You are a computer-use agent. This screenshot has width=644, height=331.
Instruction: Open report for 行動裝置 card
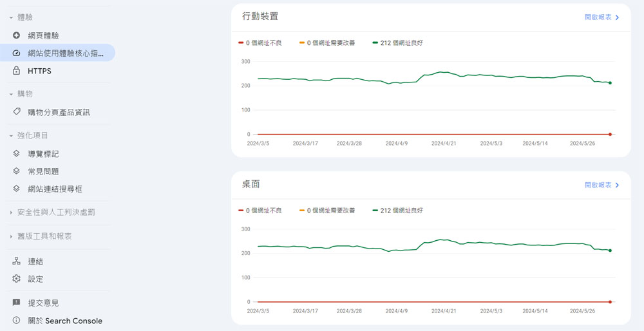coord(602,17)
